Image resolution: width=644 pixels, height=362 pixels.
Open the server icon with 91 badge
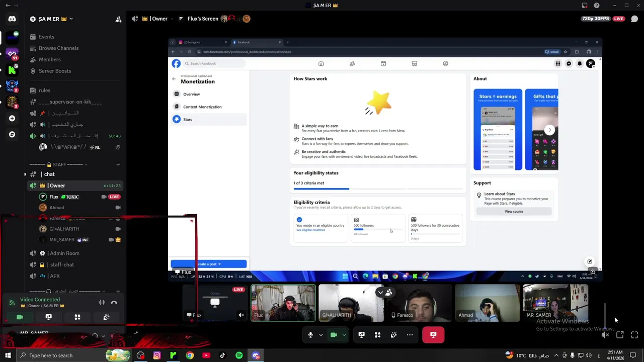12,53
